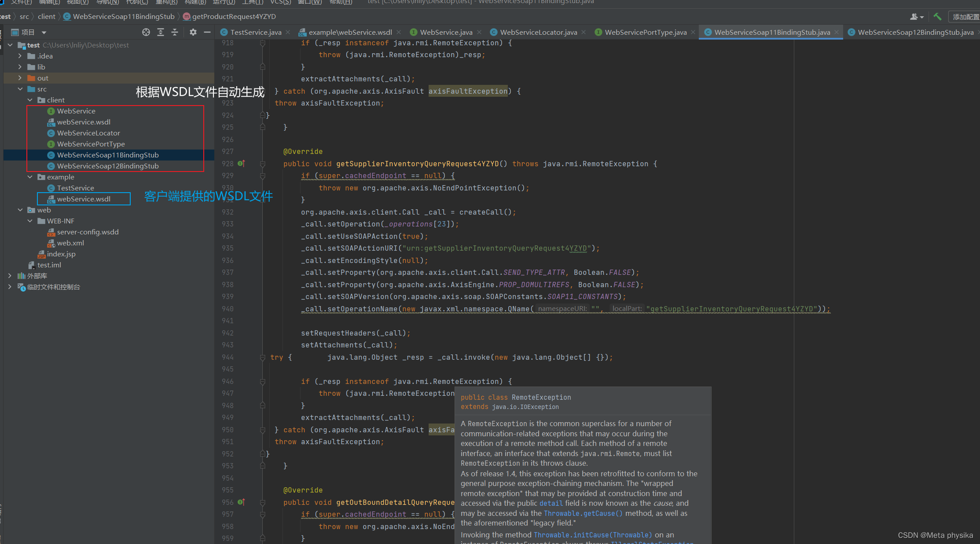Click override gutter icon at line 956
This screenshot has width=980, height=544.
[241, 502]
